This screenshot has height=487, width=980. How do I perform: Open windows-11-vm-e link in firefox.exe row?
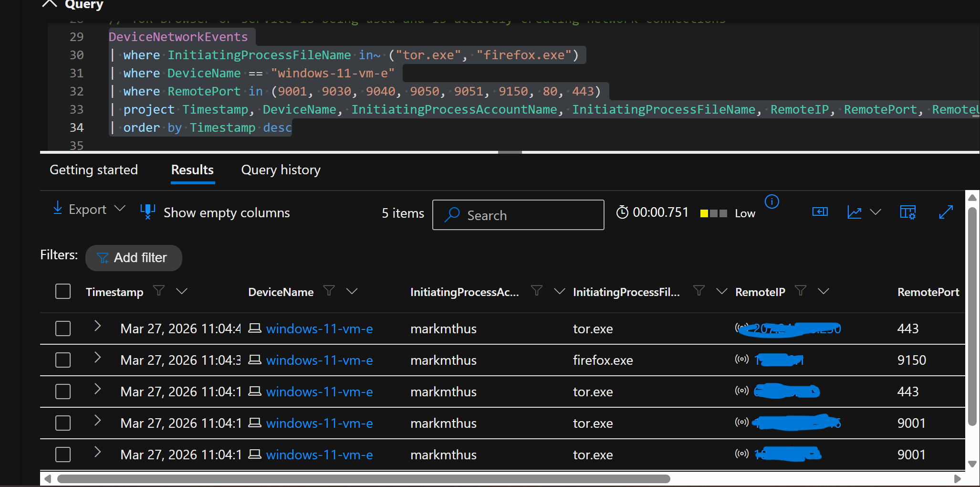pos(319,360)
